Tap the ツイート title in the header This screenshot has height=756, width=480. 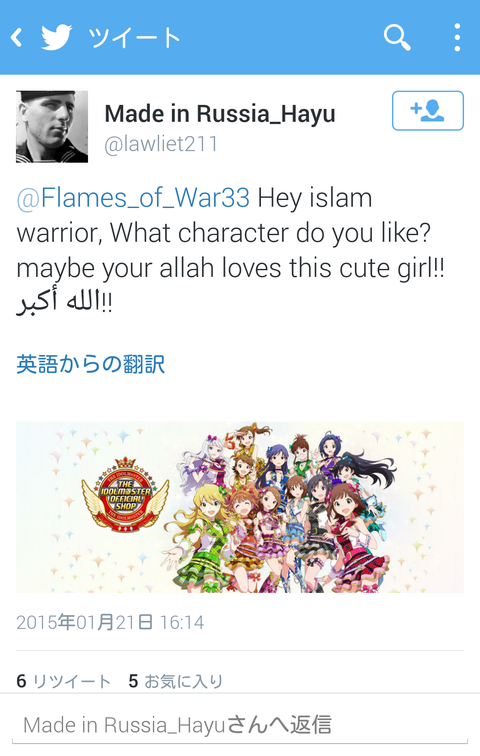pyautogui.click(x=134, y=37)
